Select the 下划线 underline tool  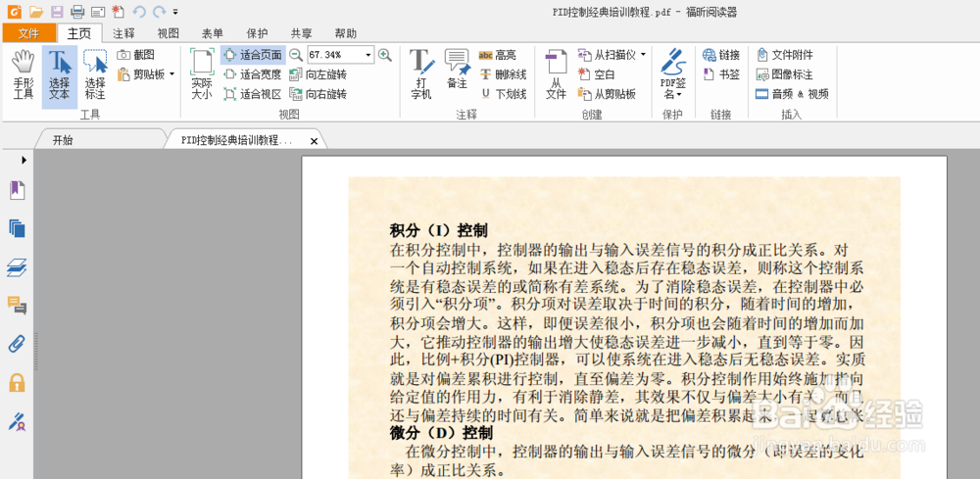pos(503,95)
